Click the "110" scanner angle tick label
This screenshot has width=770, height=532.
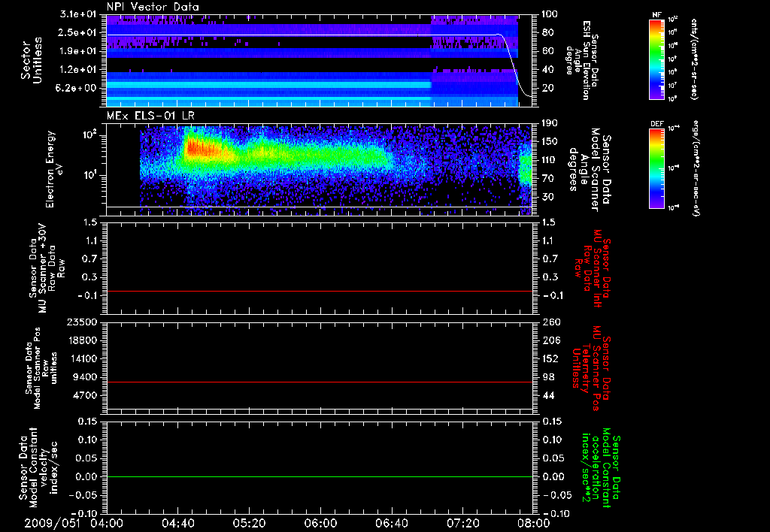[x=550, y=160]
